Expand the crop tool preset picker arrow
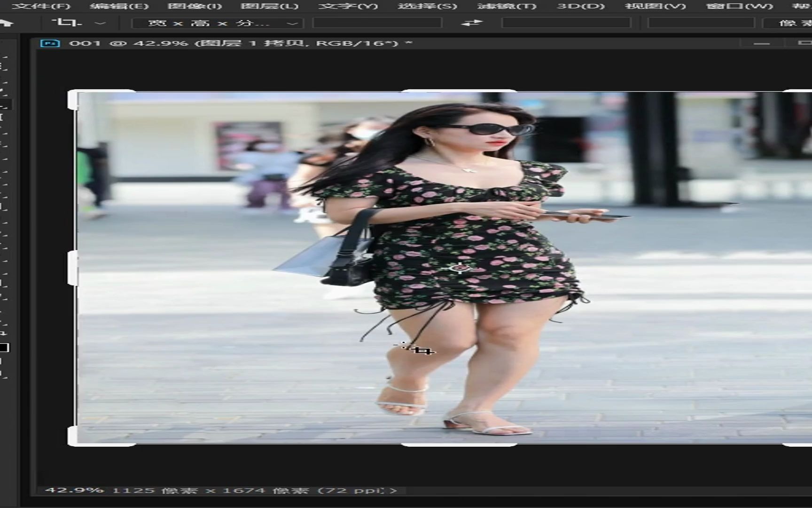This screenshot has width=812, height=508. (100, 23)
